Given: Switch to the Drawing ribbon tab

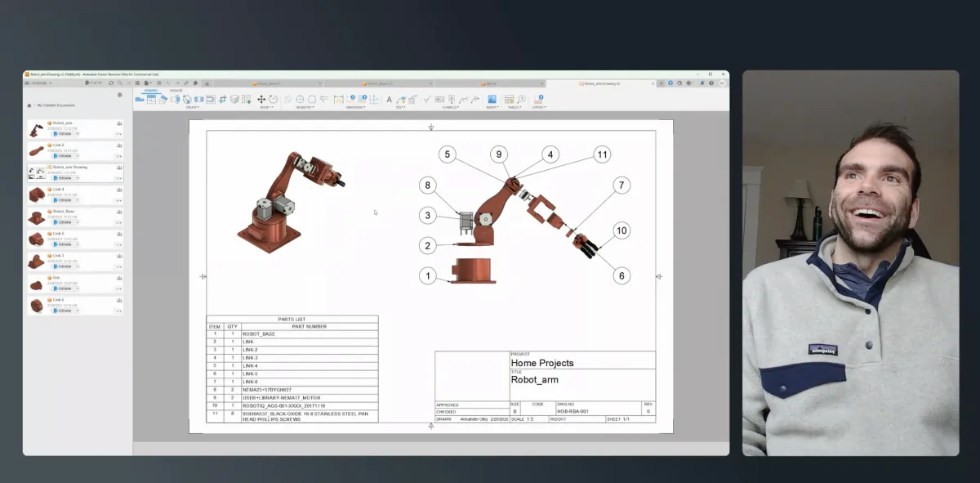Looking at the screenshot, I should (151, 90).
